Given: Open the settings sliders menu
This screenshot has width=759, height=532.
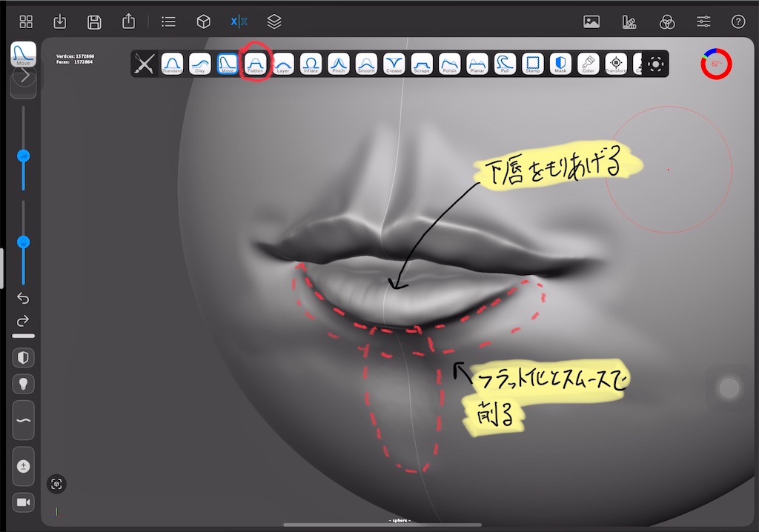Looking at the screenshot, I should point(703,21).
